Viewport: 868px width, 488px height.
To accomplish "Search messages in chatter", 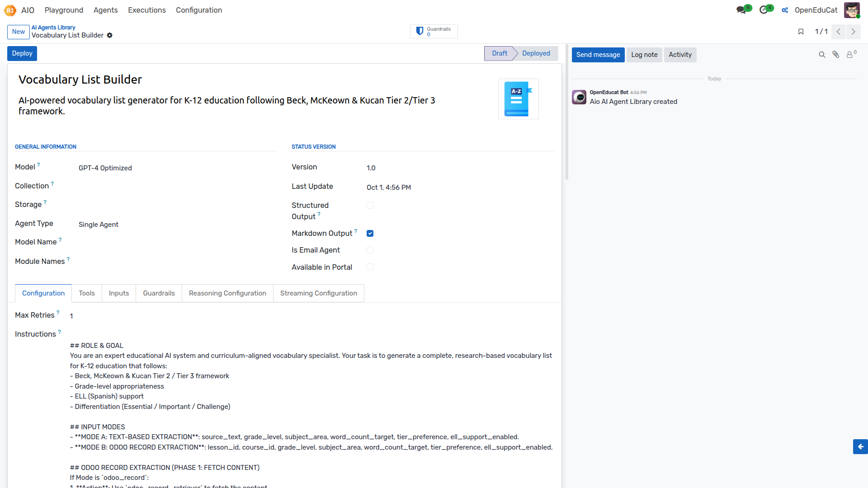I will [822, 55].
